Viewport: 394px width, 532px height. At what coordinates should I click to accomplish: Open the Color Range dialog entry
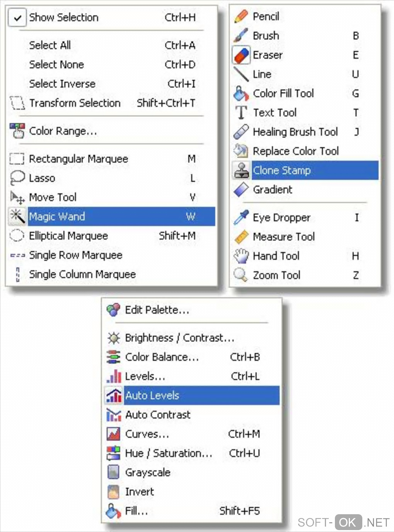[x=63, y=131]
